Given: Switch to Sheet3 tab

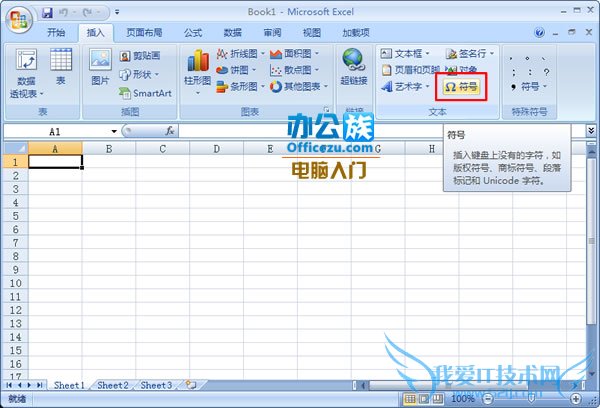Looking at the screenshot, I should [x=156, y=385].
